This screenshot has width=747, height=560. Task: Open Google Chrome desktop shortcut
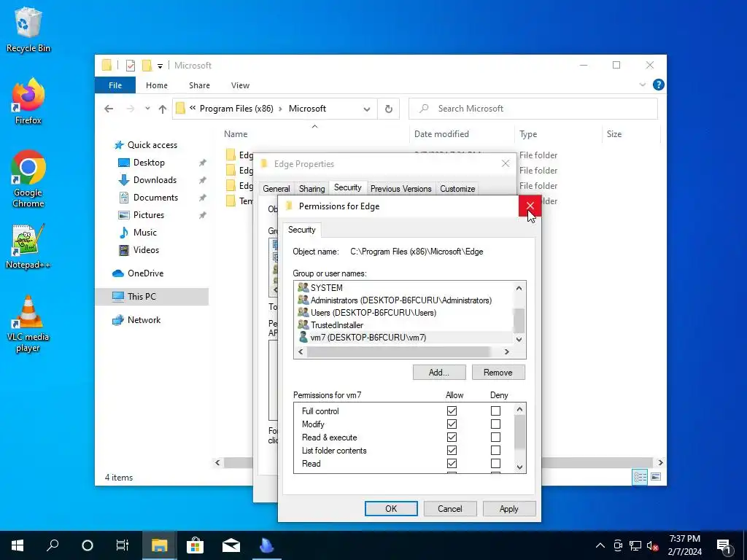point(28,179)
